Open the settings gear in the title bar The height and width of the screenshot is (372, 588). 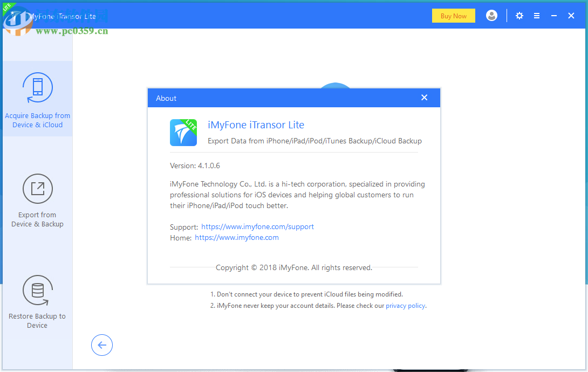point(519,16)
